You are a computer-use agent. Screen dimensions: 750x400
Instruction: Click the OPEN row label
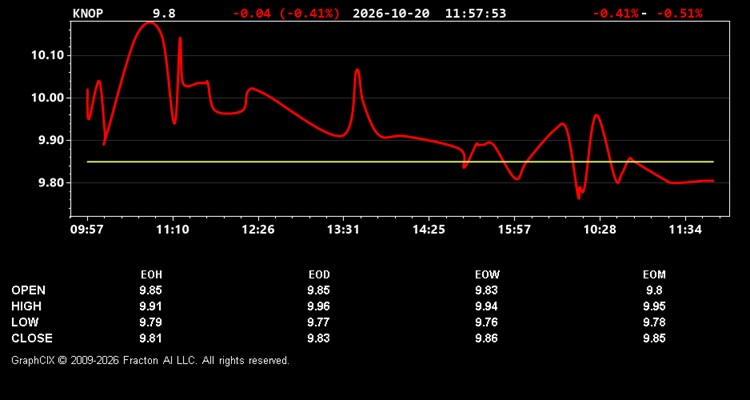coord(29,290)
